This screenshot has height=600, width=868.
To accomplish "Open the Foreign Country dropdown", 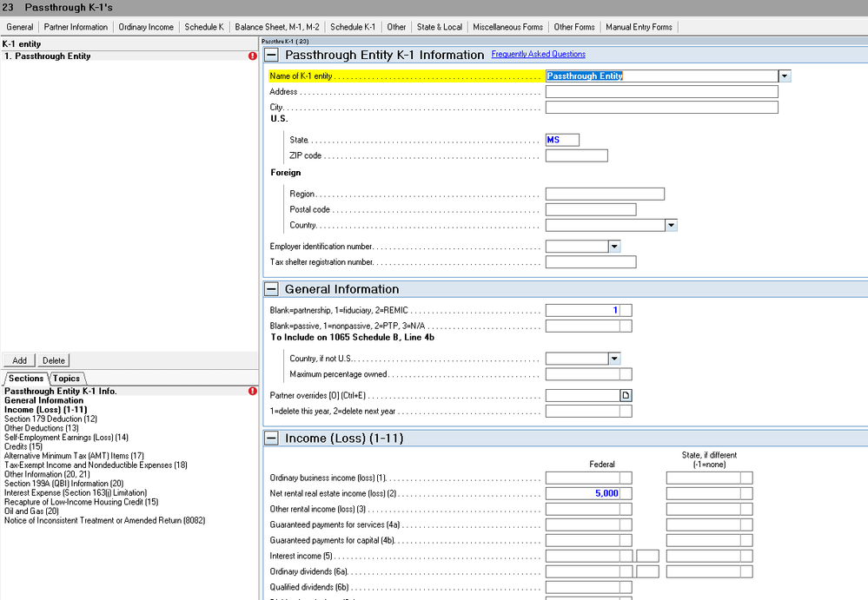I will pos(671,225).
